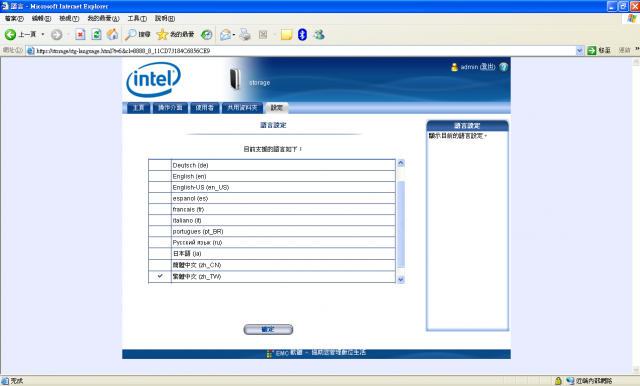
Task: Open the Edit menu
Action: [x=41, y=18]
